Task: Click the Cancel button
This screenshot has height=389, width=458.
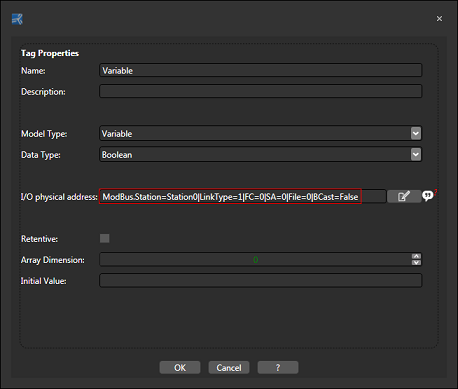Action: tap(229, 368)
